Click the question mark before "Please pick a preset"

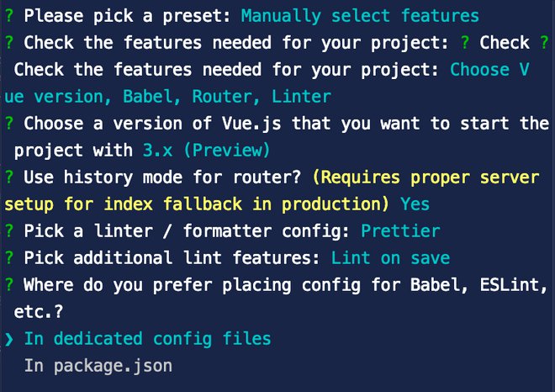pyautogui.click(x=9, y=16)
